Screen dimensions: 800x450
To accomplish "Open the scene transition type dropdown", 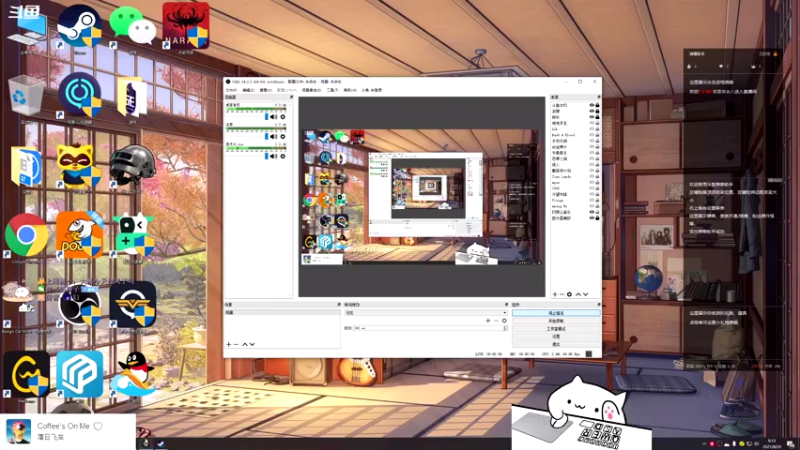I will pyautogui.click(x=426, y=313).
